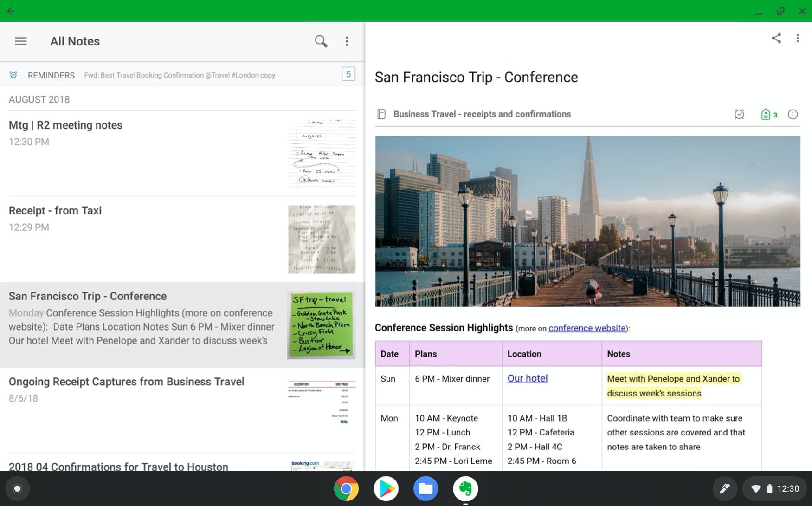The height and width of the screenshot is (506, 812).
Task: Open 2018 04 Confirmations for Travel to Houston
Action: 182,462
